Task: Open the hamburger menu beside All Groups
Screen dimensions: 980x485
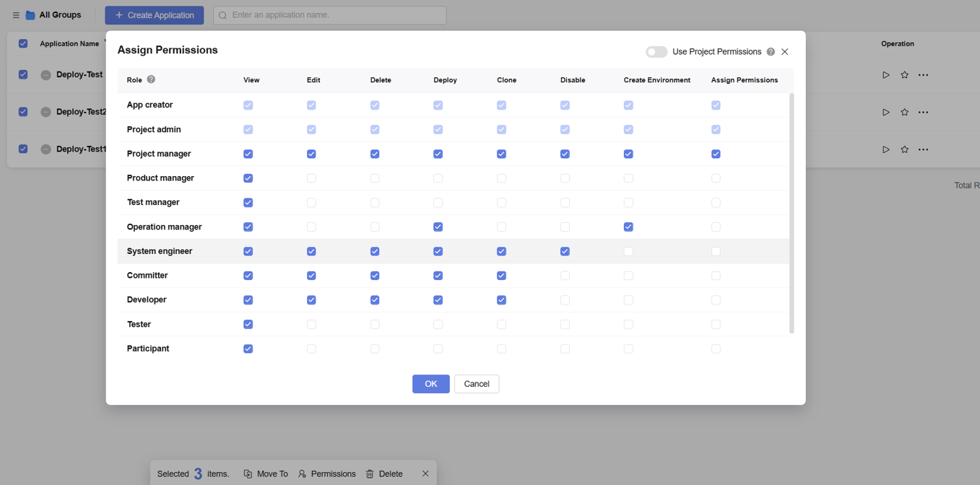Action: click(16, 15)
